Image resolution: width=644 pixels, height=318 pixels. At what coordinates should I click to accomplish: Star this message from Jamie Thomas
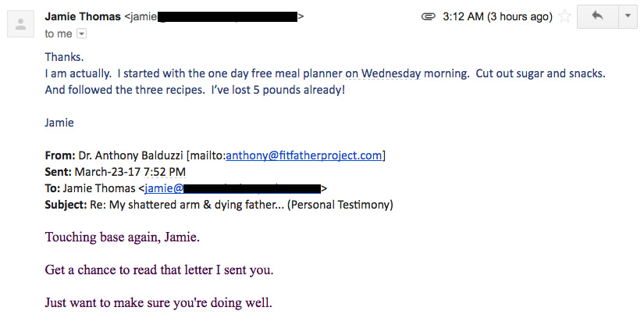tap(565, 17)
